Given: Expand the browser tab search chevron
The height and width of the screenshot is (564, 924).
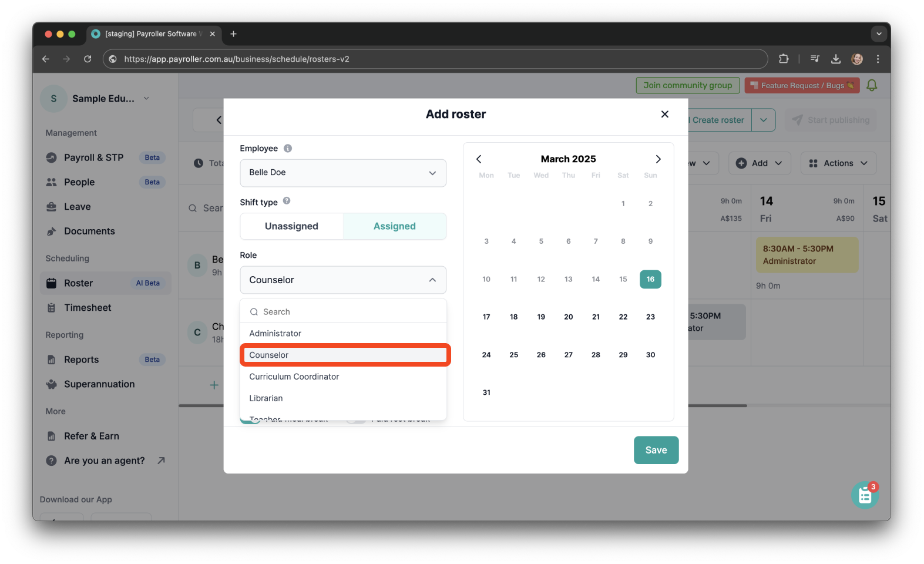Looking at the screenshot, I should point(879,34).
